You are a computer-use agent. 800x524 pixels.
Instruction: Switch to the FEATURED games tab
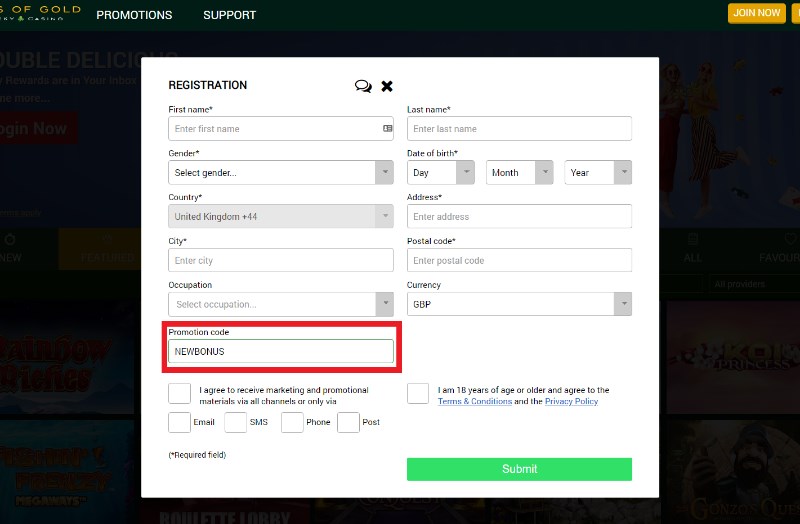[100, 249]
